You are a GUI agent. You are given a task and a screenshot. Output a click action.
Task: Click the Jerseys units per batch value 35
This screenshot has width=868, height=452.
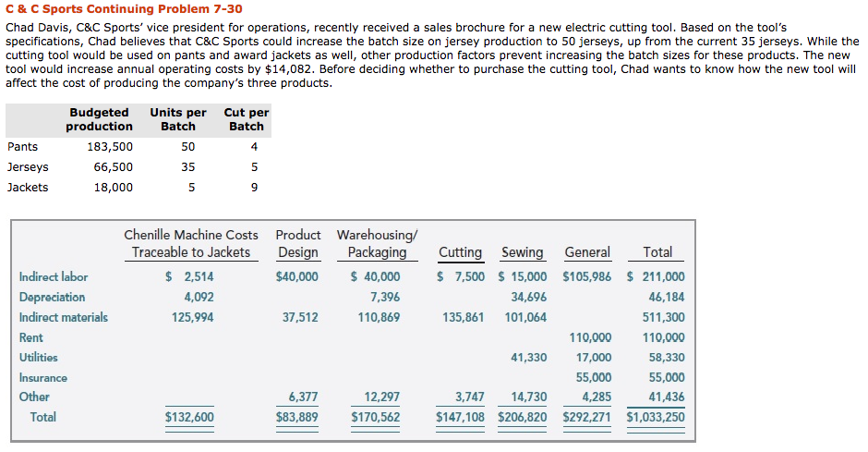click(188, 167)
